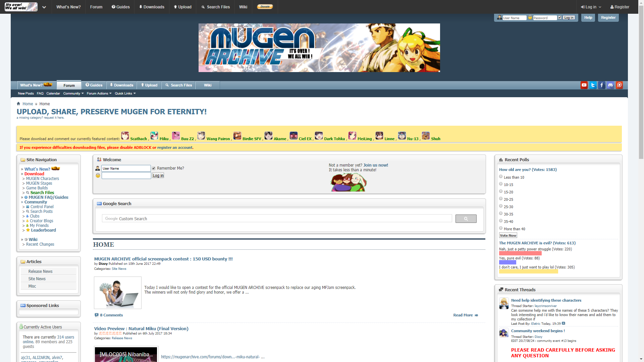This screenshot has height=362, width=644.
Task: Click the Donate button icon
Action: point(265,6)
